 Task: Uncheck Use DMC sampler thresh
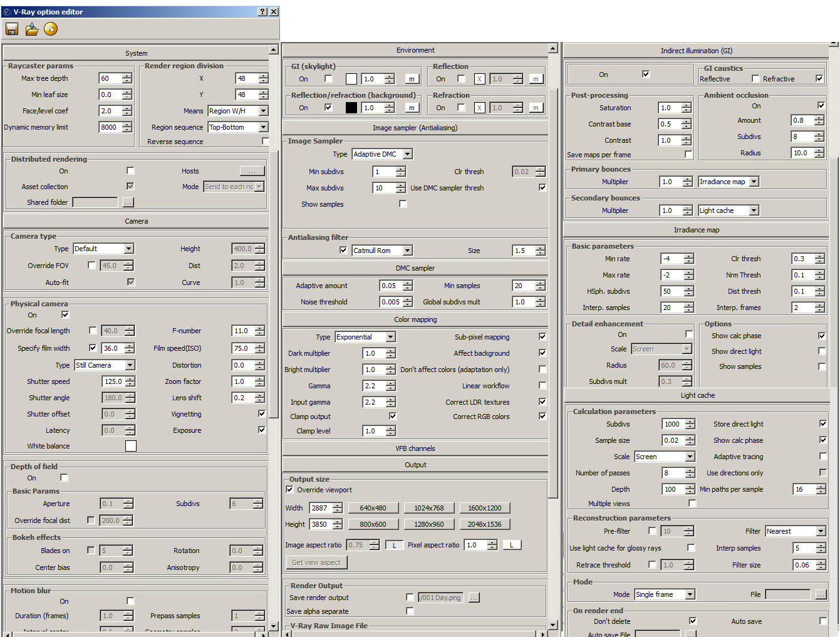click(x=542, y=187)
